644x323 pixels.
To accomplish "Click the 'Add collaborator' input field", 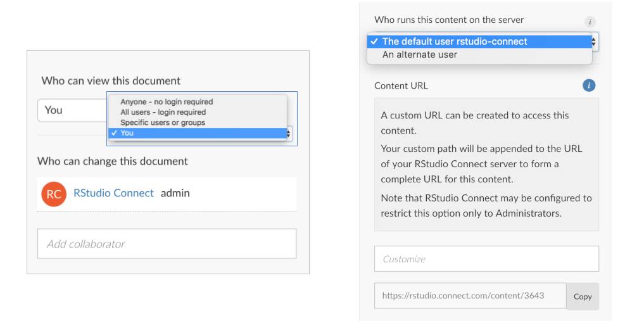I will coord(167,244).
